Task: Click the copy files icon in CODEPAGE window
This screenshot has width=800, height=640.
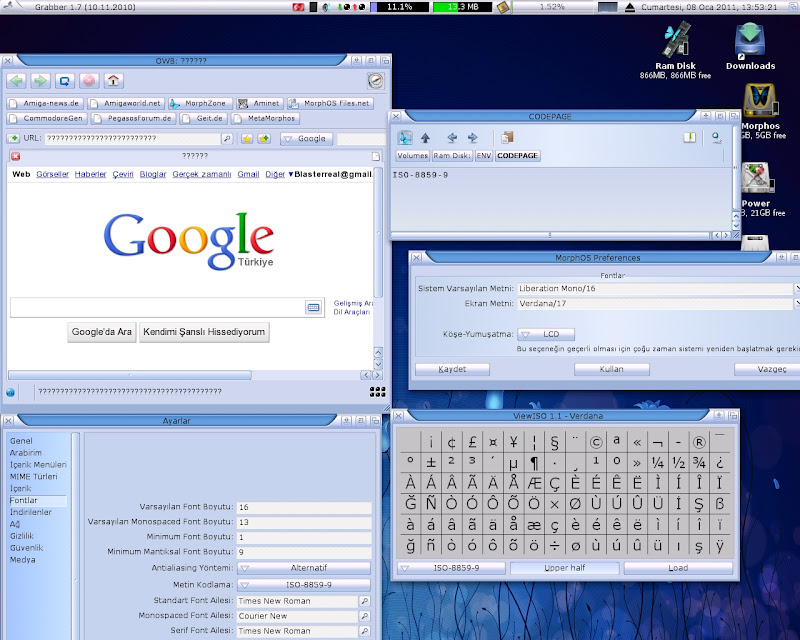Action: point(507,137)
